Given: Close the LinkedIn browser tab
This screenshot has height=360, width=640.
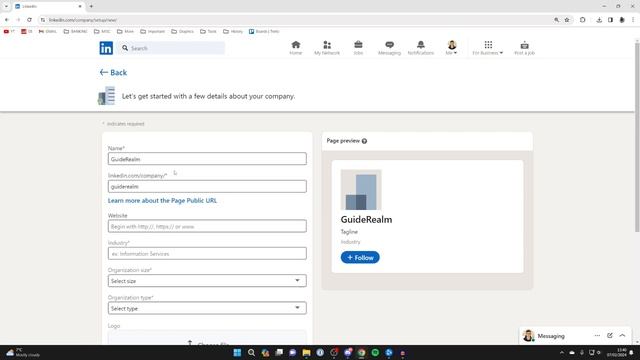Looking at the screenshot, I should coord(80,7).
